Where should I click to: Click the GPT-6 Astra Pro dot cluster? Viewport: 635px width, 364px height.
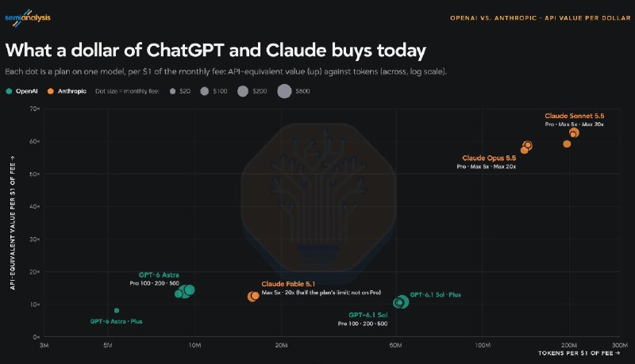pos(185,291)
